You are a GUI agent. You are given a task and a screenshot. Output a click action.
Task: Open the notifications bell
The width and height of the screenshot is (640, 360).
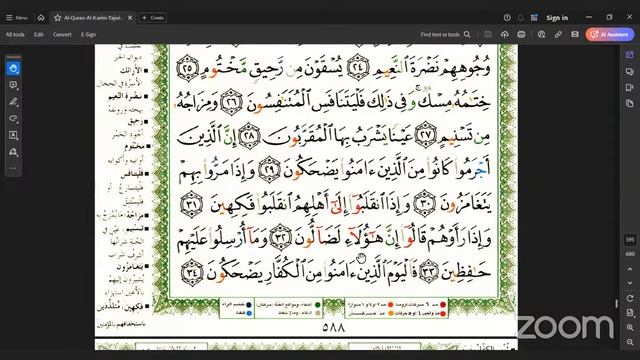tap(520, 18)
